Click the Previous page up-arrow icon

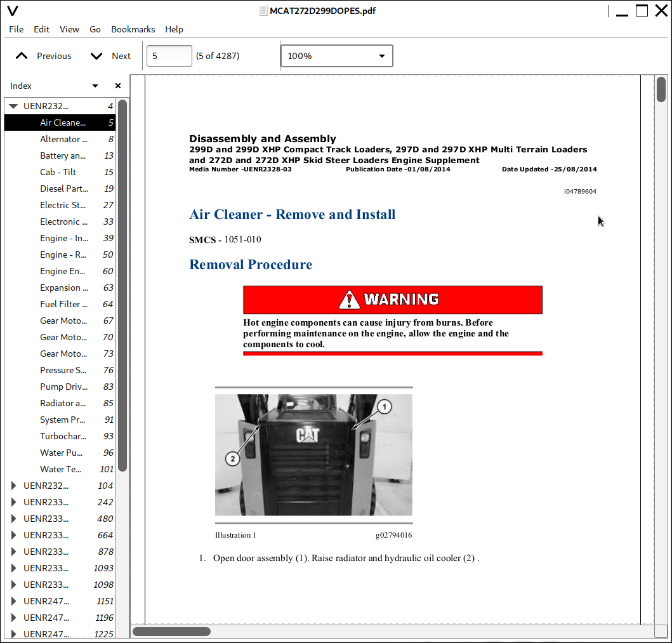click(22, 56)
